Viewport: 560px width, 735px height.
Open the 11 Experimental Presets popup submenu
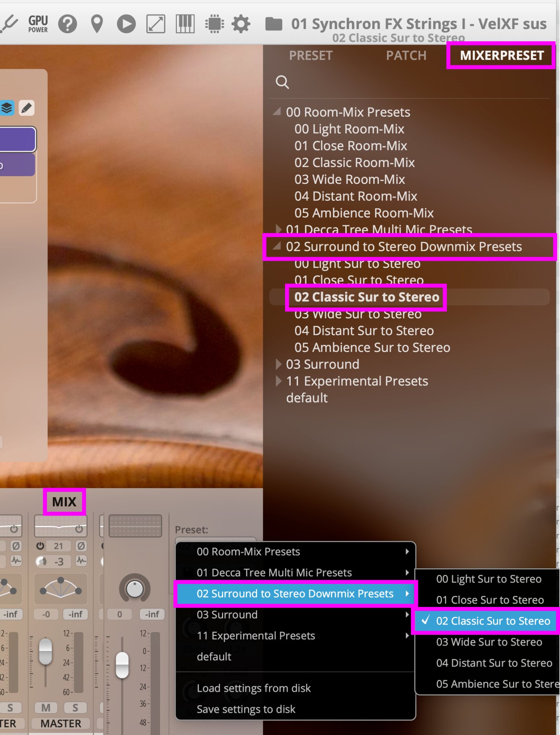(x=295, y=636)
